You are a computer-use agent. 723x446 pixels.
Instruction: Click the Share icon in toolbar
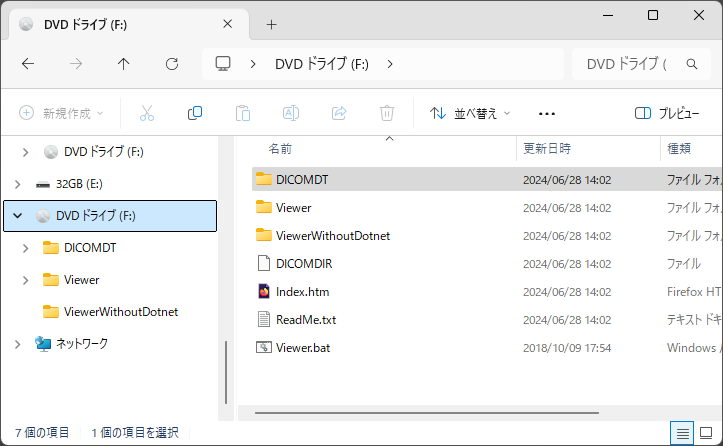click(339, 113)
